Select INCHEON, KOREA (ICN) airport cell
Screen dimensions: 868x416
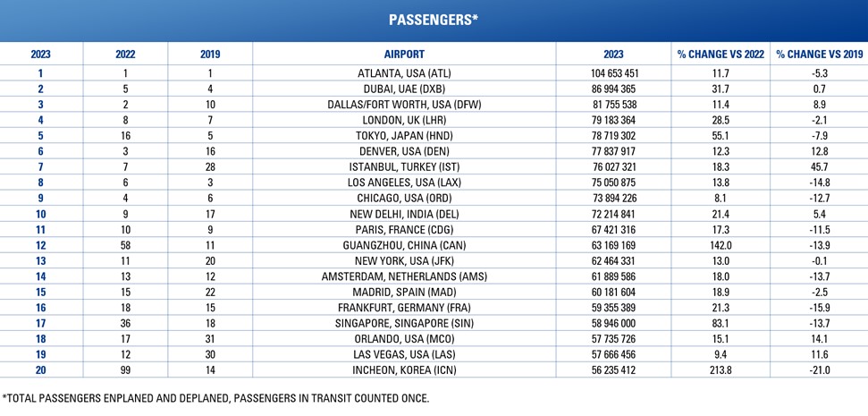click(x=404, y=370)
